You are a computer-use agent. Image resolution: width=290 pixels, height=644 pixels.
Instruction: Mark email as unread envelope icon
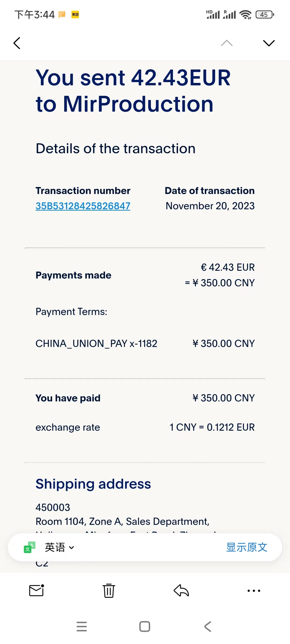point(37,591)
